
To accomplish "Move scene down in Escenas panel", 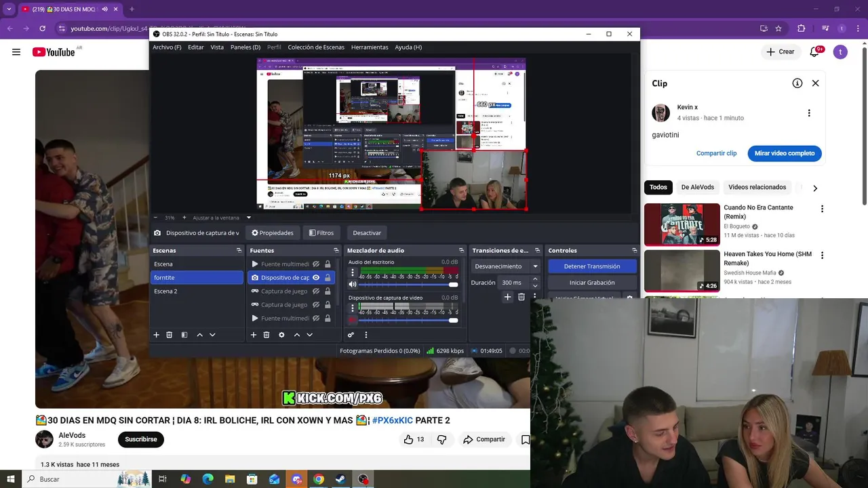I will click(212, 335).
